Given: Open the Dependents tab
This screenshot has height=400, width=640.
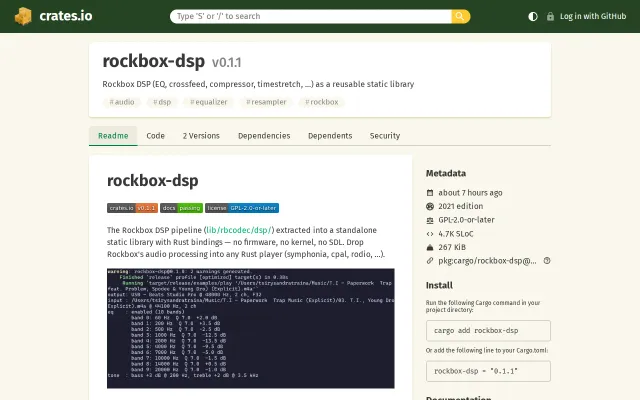Looking at the screenshot, I should pyautogui.click(x=330, y=136).
